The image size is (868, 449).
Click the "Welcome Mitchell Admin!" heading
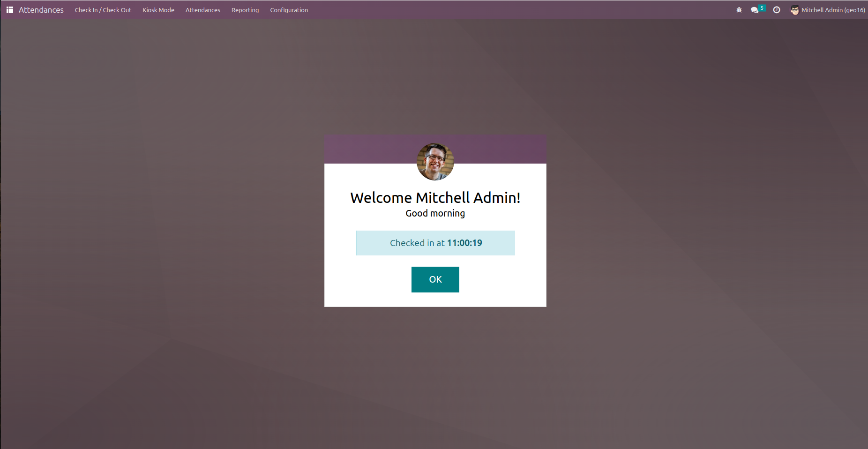pos(435,198)
